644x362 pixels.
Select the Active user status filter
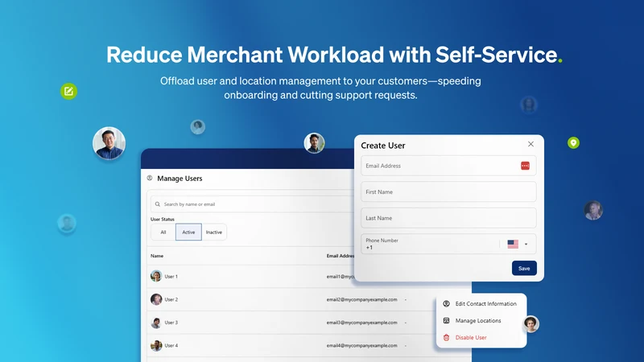click(x=188, y=232)
